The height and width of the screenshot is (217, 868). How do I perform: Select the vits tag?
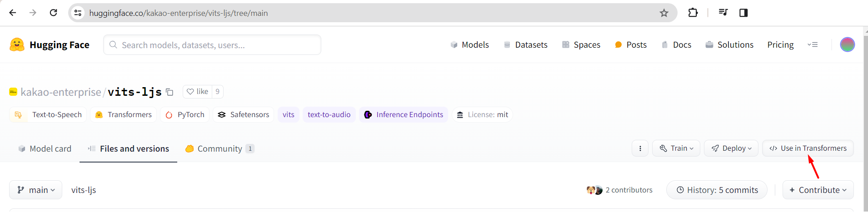click(x=289, y=114)
